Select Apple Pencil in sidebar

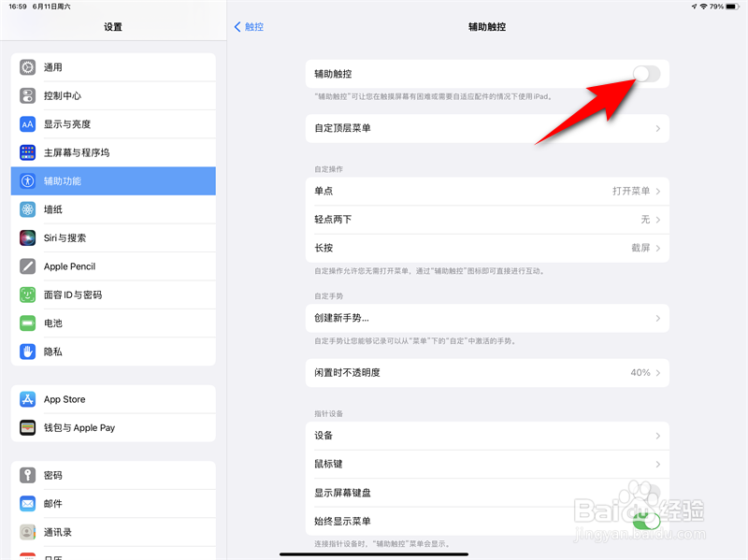pos(113,266)
